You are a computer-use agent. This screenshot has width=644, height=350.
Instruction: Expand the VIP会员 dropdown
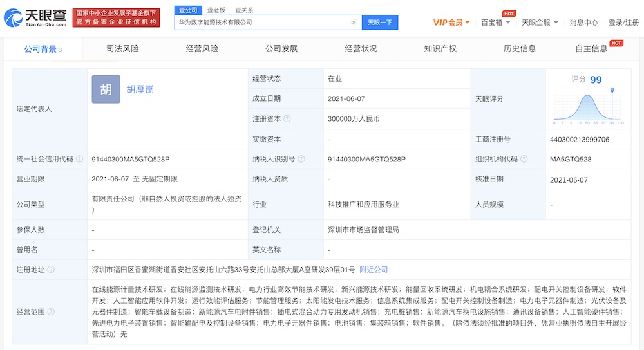pos(451,23)
